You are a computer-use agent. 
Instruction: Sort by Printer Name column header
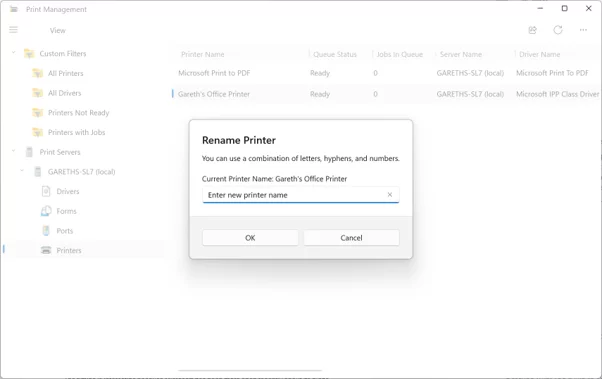203,54
